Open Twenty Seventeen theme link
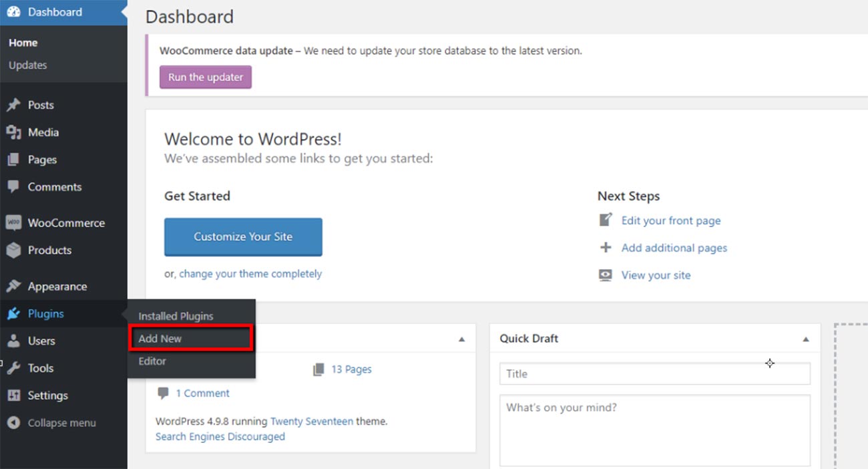Image resolution: width=868 pixels, height=469 pixels. pyautogui.click(x=312, y=422)
